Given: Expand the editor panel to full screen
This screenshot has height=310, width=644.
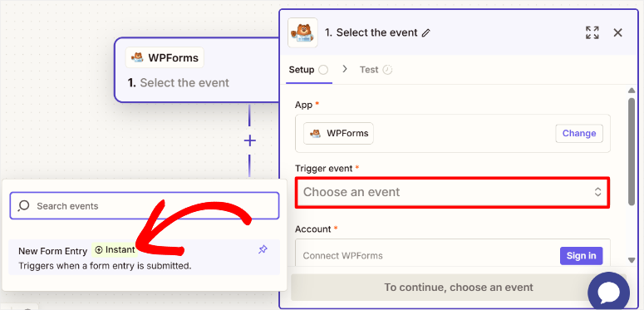Looking at the screenshot, I should click(x=592, y=32).
